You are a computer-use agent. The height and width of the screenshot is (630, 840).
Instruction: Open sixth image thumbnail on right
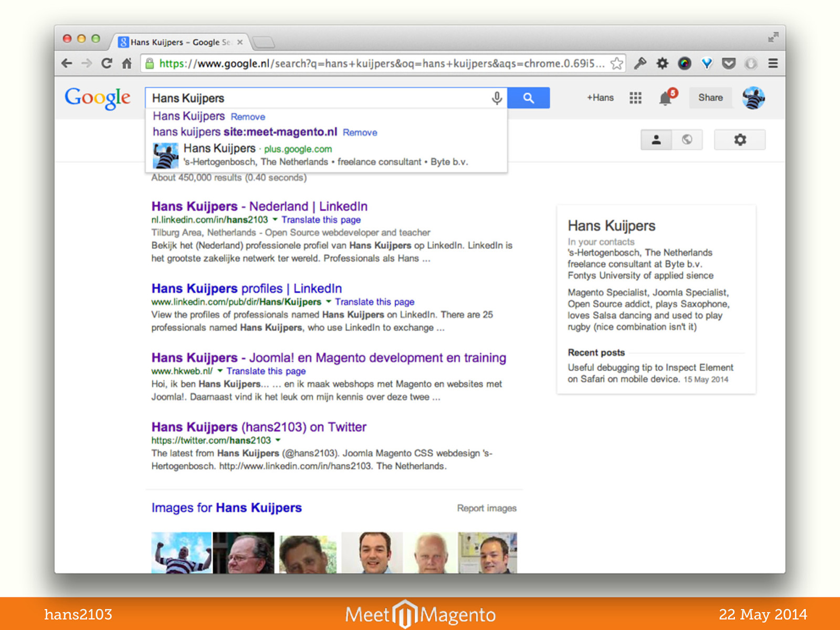click(x=488, y=553)
